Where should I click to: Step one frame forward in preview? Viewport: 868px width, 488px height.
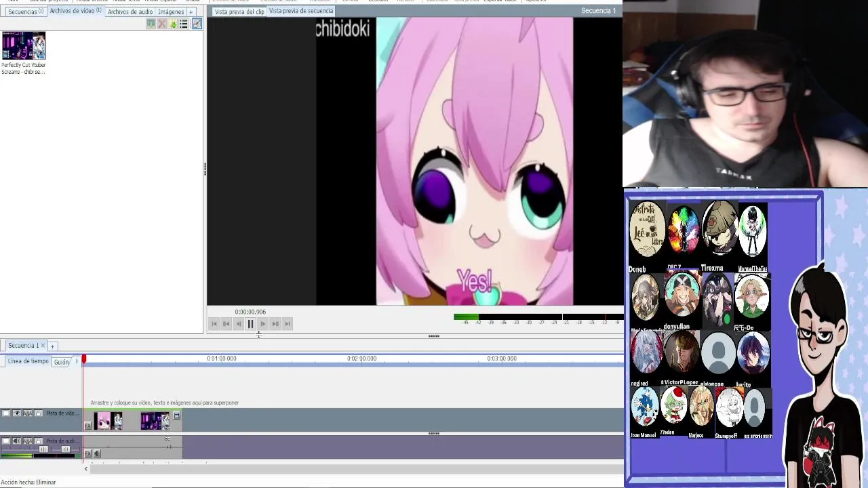click(263, 324)
